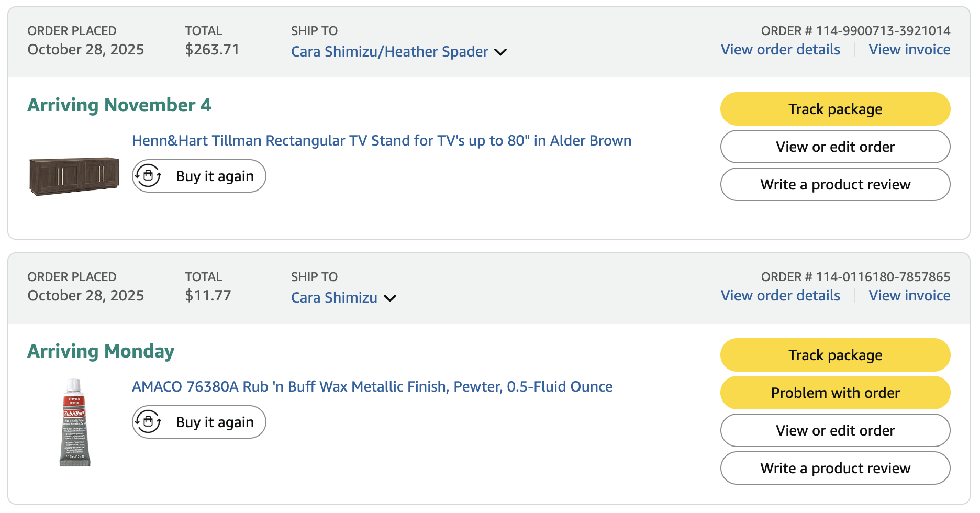Track package for the $11.77 order
The height and width of the screenshot is (513, 980).
point(835,355)
